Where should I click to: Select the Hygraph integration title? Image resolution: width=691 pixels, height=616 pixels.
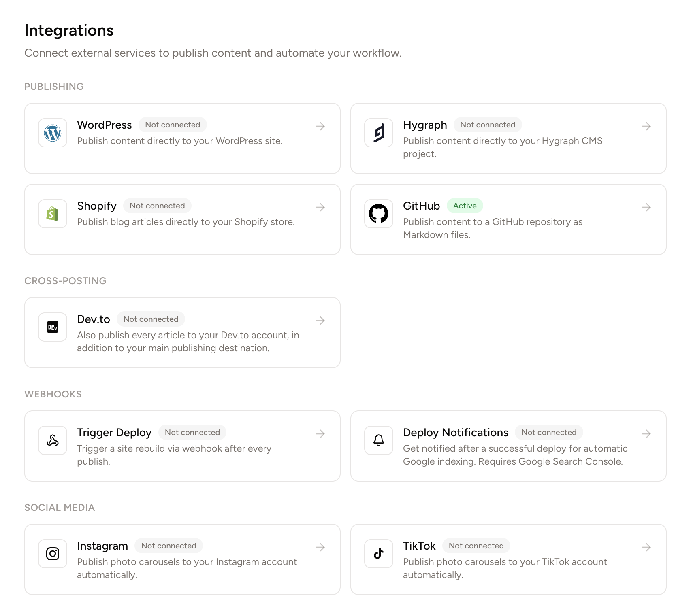(x=425, y=125)
